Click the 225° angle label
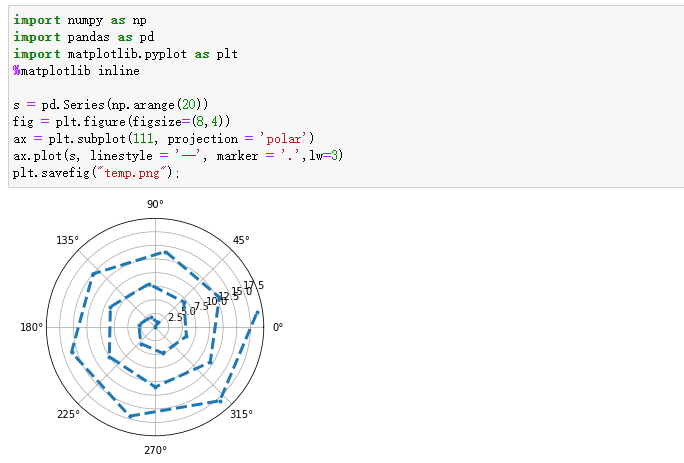 pos(68,414)
